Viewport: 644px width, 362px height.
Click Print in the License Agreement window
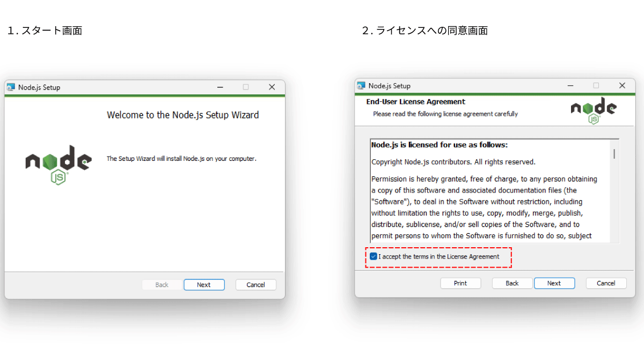pos(460,283)
